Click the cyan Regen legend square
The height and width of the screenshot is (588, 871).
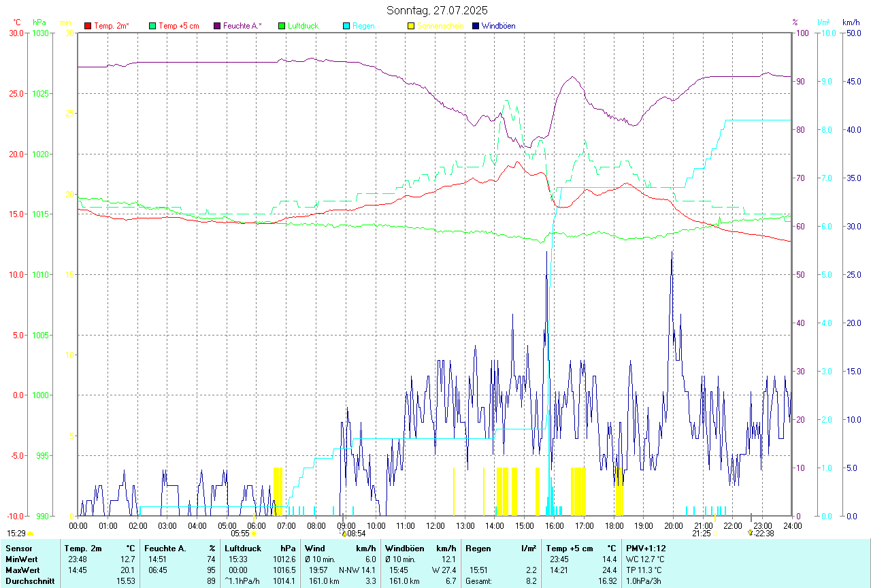[346, 26]
